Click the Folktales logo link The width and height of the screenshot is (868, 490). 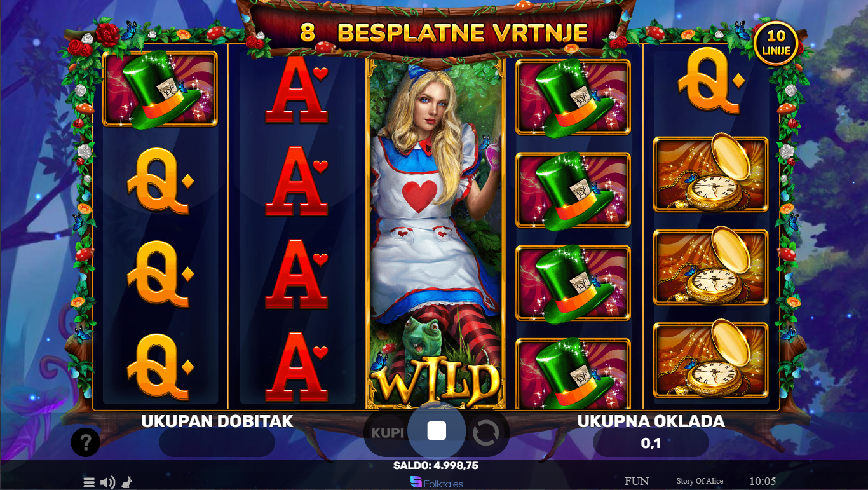pos(437,482)
